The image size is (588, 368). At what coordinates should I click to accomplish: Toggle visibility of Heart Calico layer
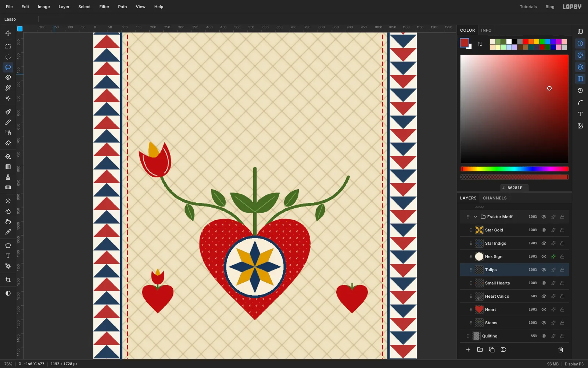tap(544, 296)
